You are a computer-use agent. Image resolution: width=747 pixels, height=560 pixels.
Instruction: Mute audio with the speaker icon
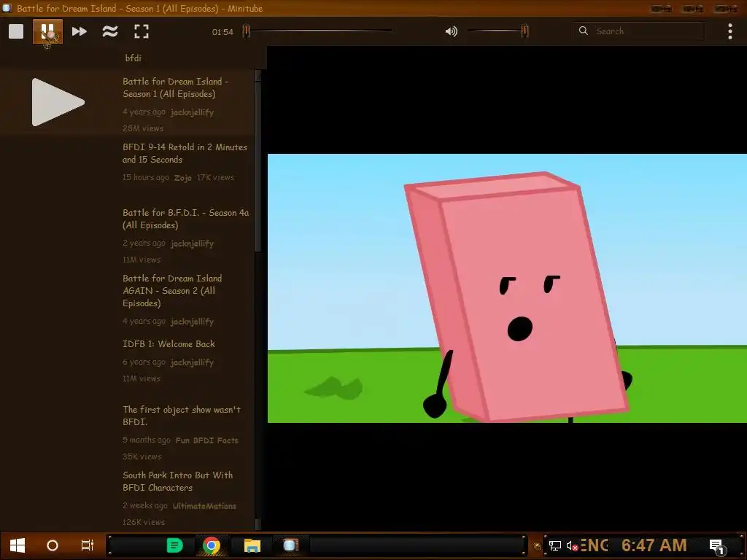pos(451,31)
